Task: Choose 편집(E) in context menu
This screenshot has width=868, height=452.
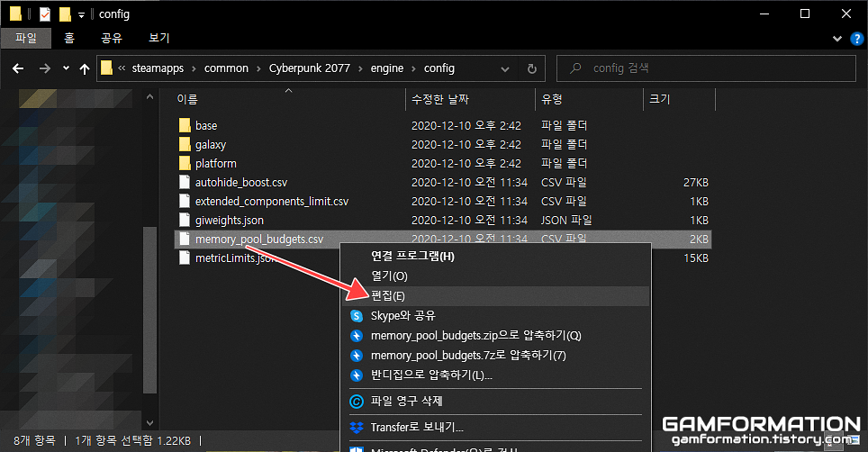Action: tap(495, 296)
